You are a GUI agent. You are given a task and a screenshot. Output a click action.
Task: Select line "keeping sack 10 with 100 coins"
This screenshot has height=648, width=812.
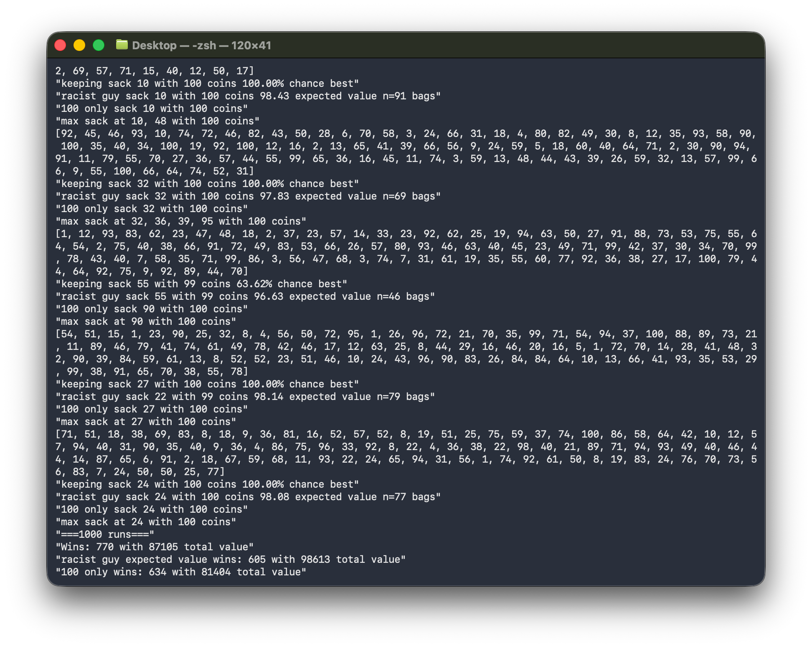coord(207,84)
